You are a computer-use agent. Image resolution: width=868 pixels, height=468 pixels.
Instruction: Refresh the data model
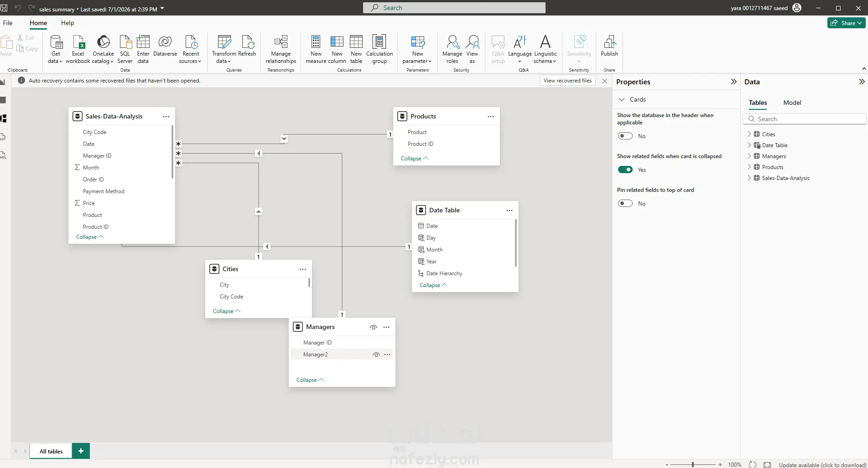tap(247, 46)
